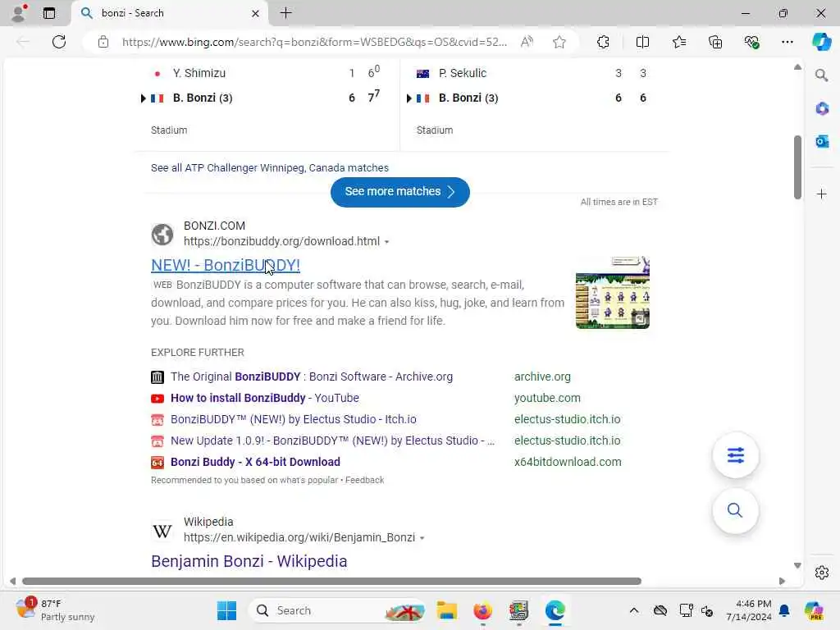Open BonziBUDDY by Electus Studio Itch.io link
Screen dimensions: 840x630
pos(293,419)
